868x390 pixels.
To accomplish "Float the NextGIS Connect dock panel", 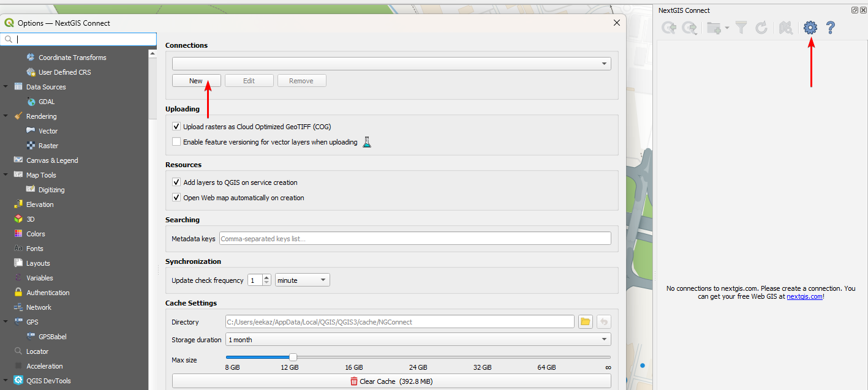I will (x=855, y=10).
